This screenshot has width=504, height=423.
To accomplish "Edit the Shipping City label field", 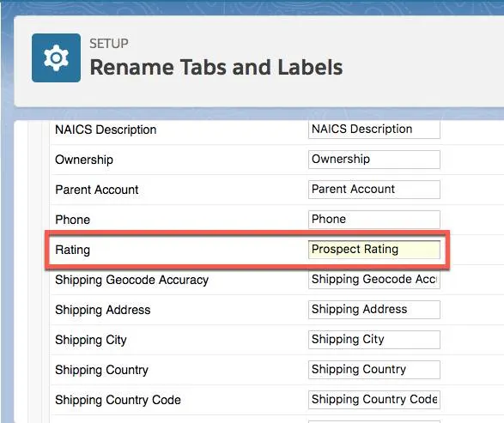I will pos(374,340).
